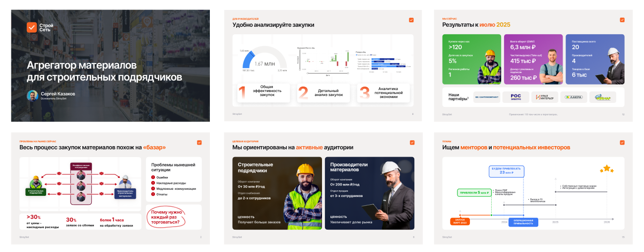Click the exclamation icon beside 'Накладные расходы'
The width and height of the screenshot is (644, 252).
(x=153, y=183)
